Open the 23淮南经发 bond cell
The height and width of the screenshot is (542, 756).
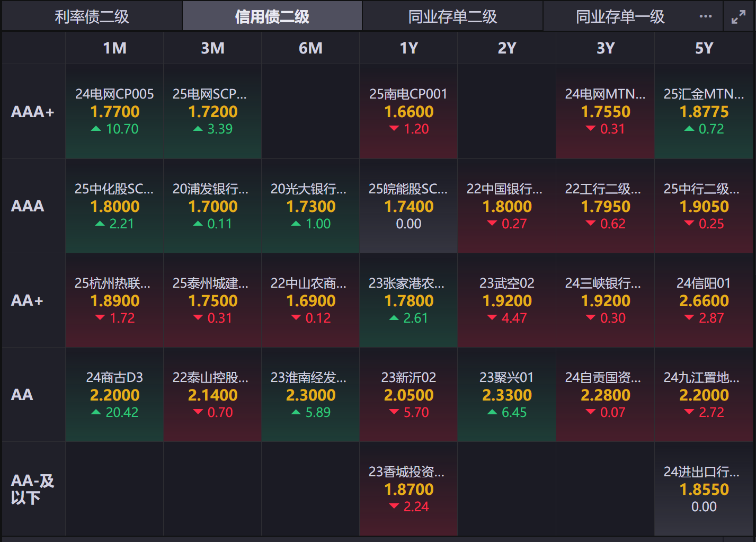(x=310, y=395)
